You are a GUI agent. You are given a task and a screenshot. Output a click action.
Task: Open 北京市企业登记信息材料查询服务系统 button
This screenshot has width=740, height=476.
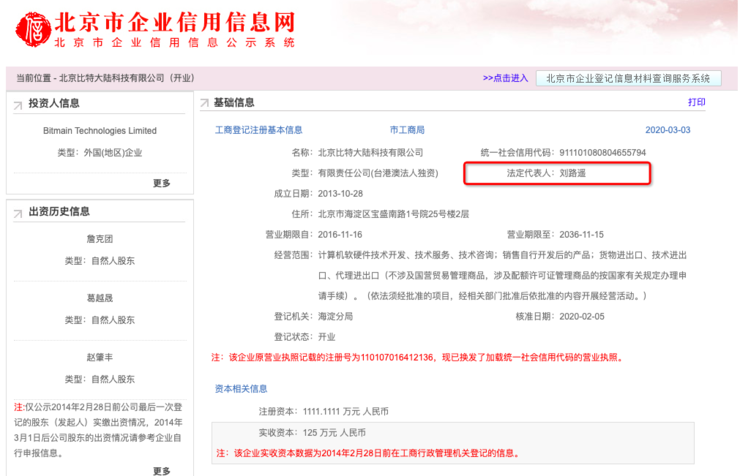(x=628, y=78)
